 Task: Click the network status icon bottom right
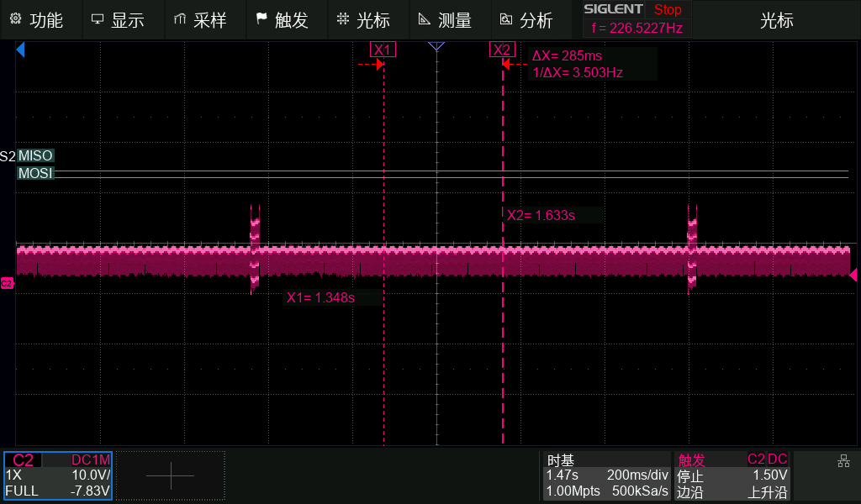coord(843,461)
